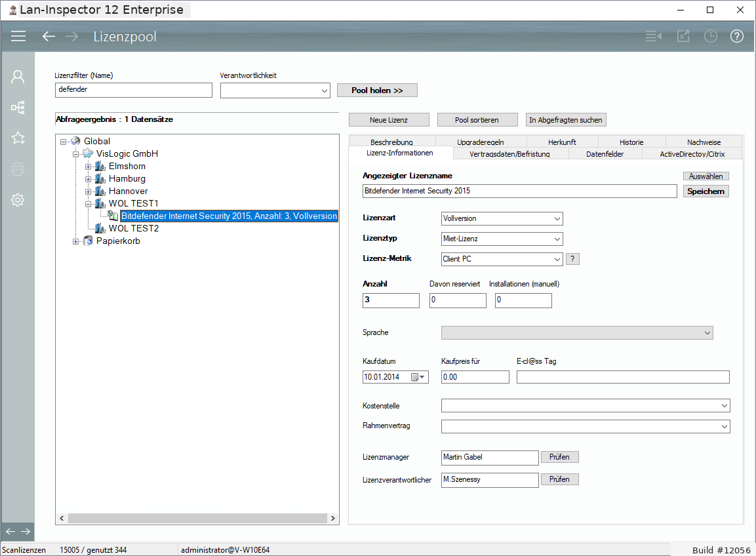Open the Rahmenvertrag dropdown
756x556 pixels.
point(724,426)
